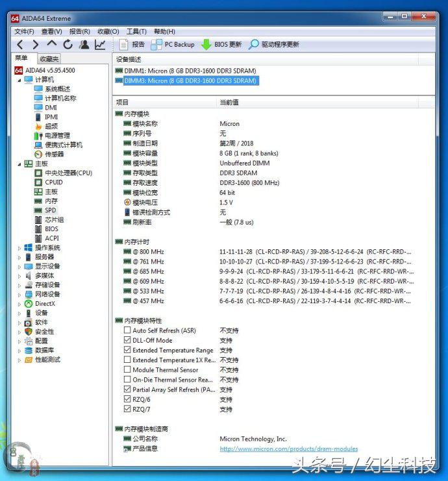Open the 查看(V) menu

51,32
